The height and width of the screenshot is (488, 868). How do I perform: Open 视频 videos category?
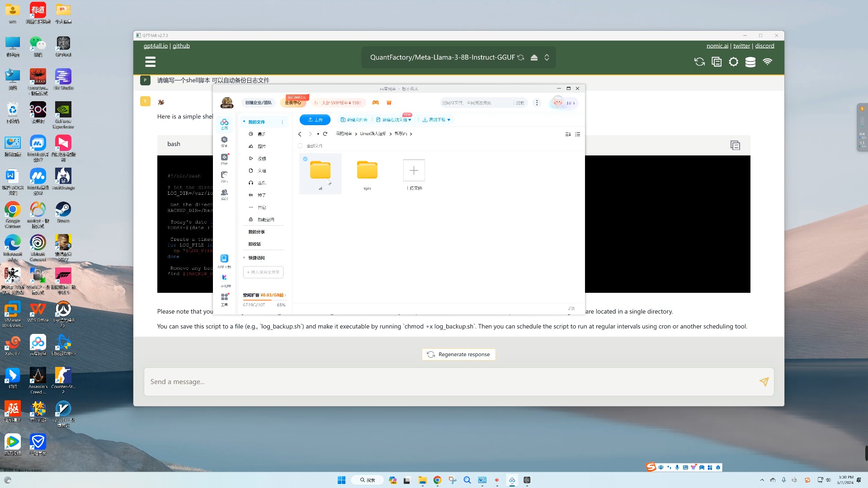coord(257,159)
